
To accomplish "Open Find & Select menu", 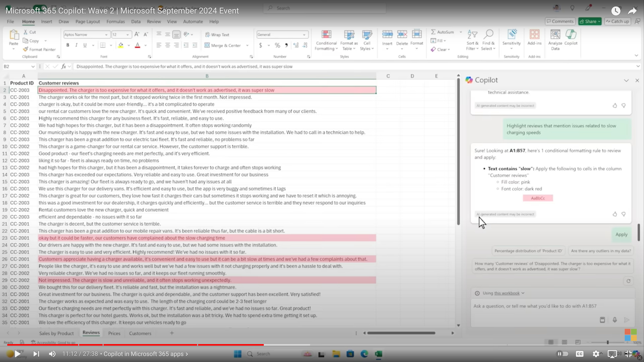I will pos(488,40).
